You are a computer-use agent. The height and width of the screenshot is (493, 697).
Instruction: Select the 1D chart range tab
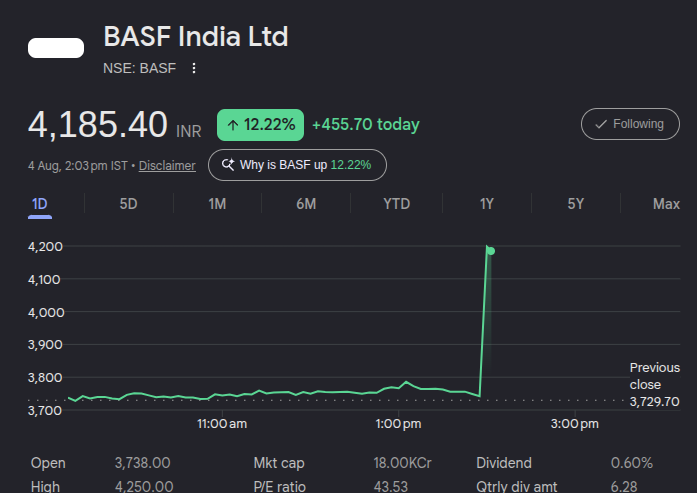tap(40, 204)
